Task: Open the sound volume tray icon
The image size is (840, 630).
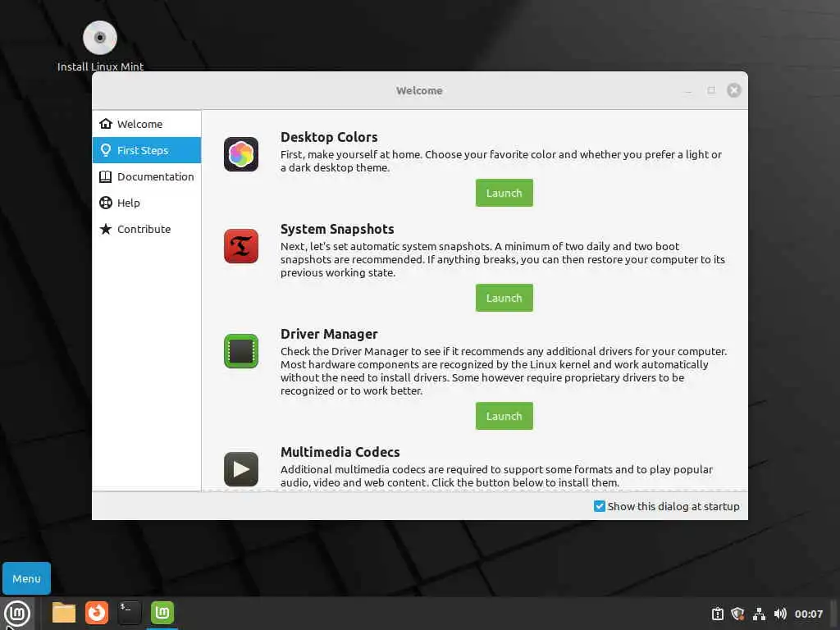Action: pos(780,614)
